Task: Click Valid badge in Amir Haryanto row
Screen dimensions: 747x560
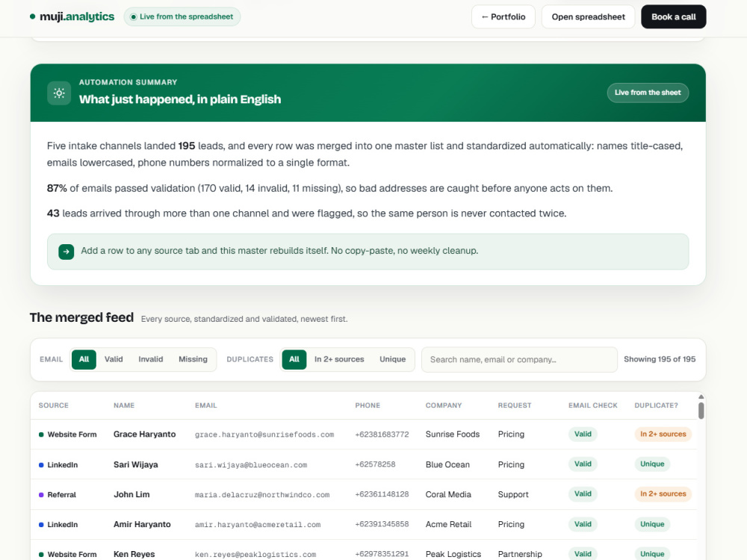Action: [x=583, y=524]
